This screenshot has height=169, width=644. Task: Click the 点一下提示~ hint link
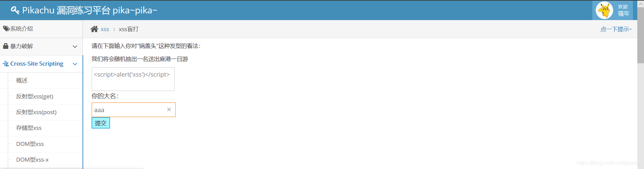(616, 29)
